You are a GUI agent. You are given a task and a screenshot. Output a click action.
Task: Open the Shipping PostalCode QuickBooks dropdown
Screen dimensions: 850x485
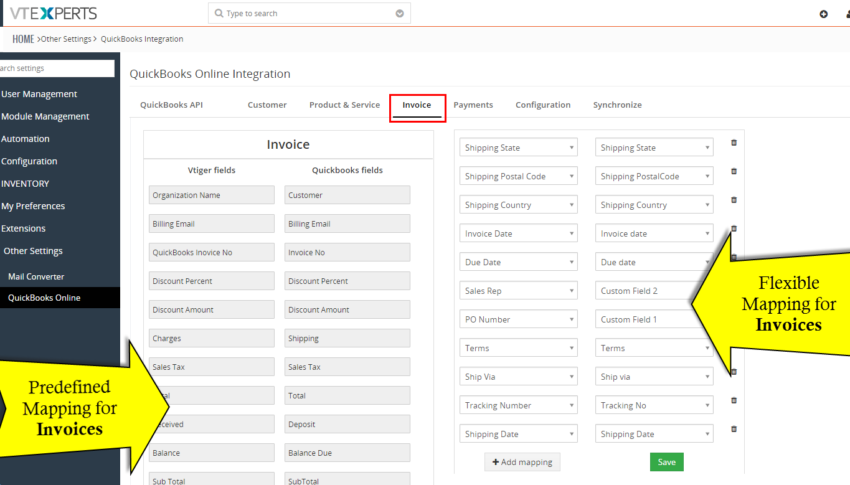654,176
